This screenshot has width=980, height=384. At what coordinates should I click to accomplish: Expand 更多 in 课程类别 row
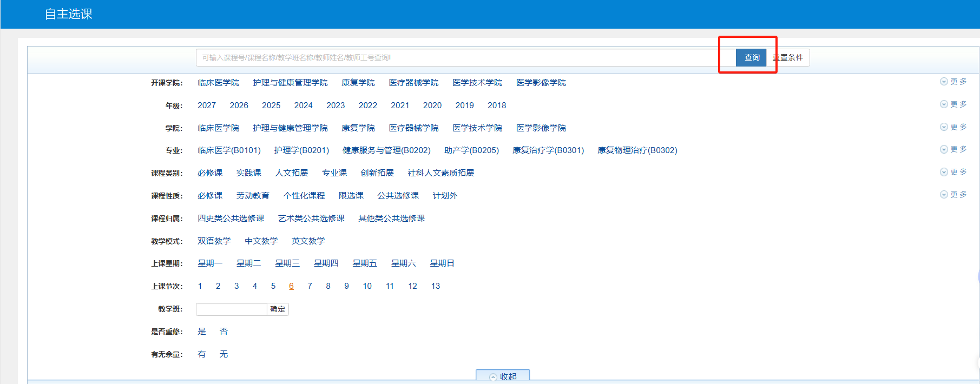pyautogui.click(x=953, y=172)
